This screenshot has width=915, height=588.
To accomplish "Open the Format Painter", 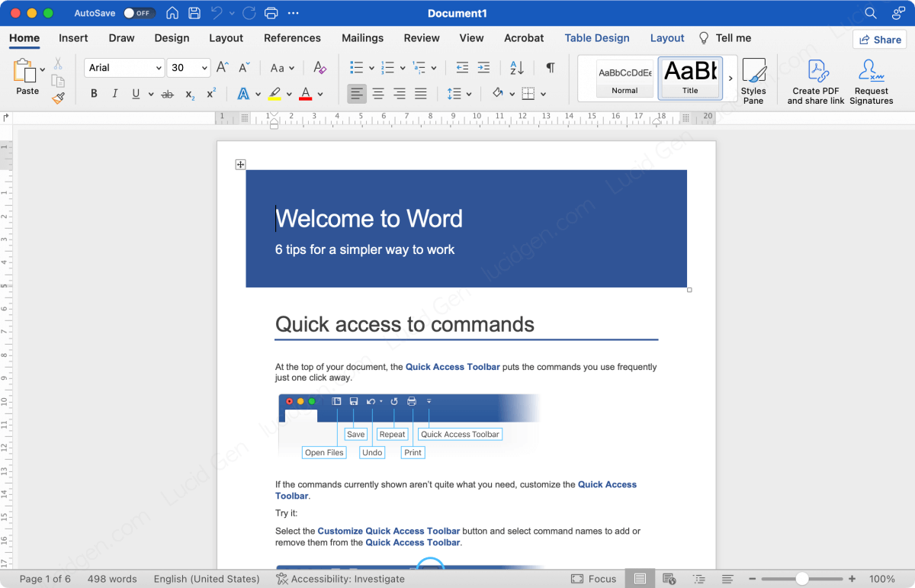I will pos(58,98).
